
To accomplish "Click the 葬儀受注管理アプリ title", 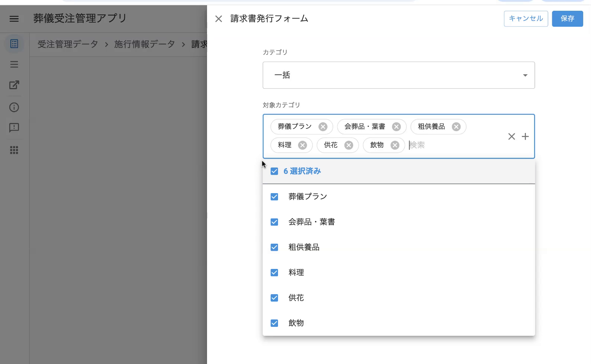I will tap(80, 18).
